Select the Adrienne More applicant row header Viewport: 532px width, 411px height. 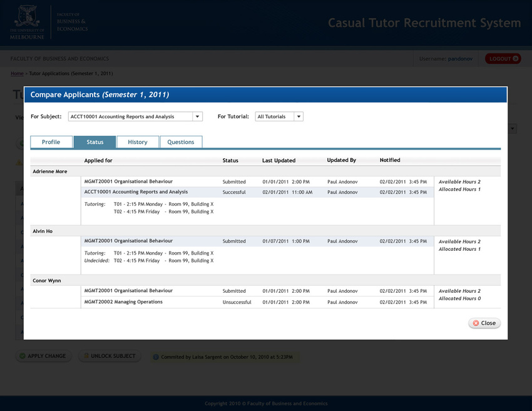tap(265, 171)
